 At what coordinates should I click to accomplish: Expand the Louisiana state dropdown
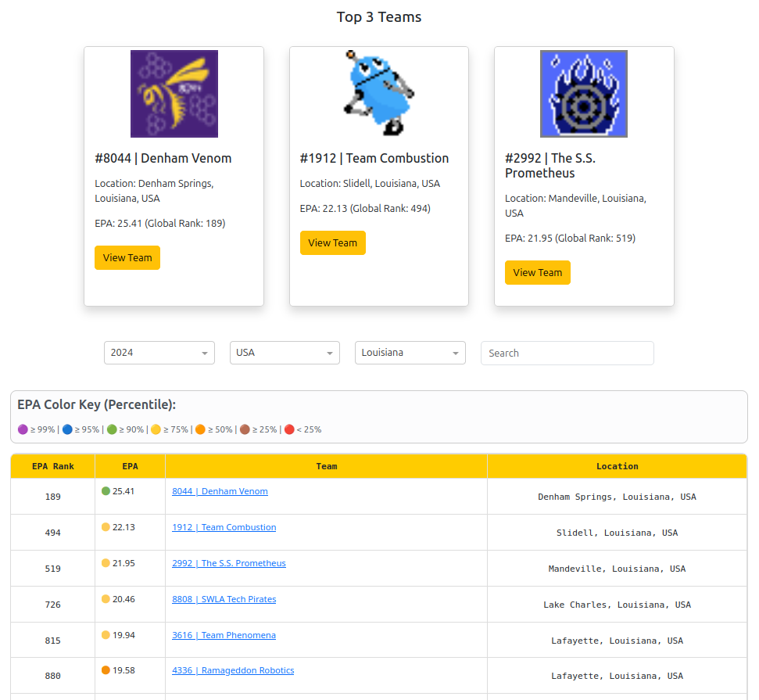(410, 353)
